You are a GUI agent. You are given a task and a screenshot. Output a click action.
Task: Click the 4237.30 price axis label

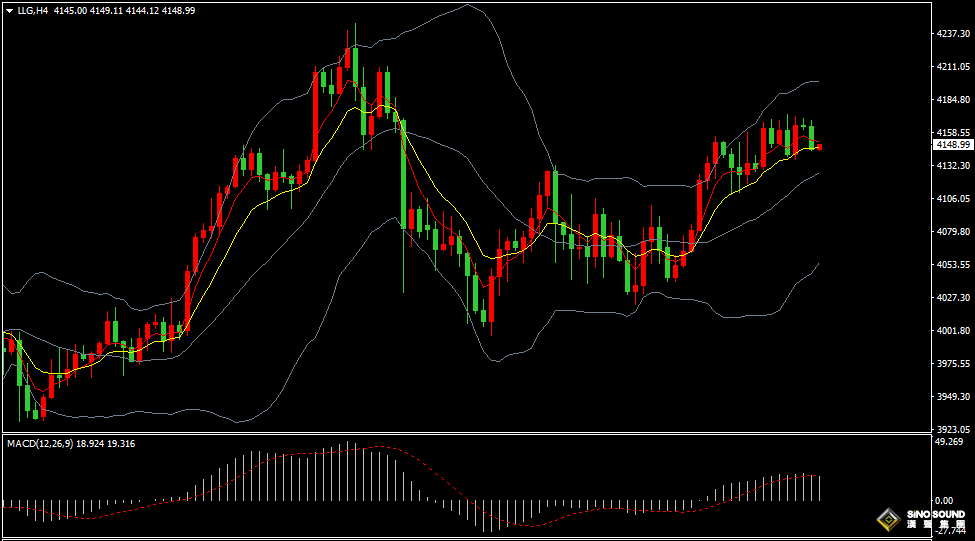pyautogui.click(x=953, y=33)
